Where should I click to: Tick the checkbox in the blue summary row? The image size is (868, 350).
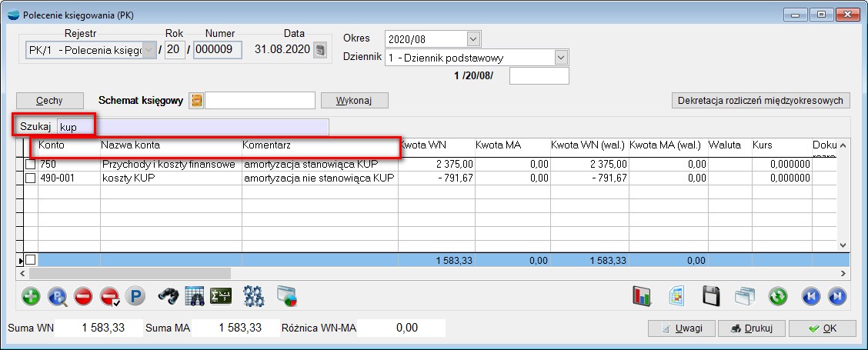tap(31, 260)
